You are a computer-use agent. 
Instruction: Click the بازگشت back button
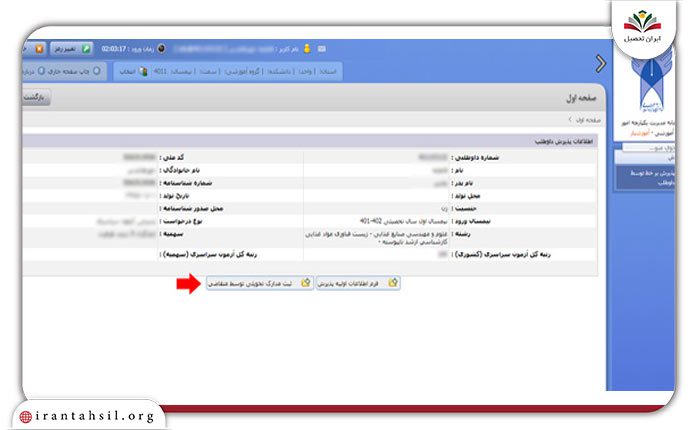(x=36, y=97)
